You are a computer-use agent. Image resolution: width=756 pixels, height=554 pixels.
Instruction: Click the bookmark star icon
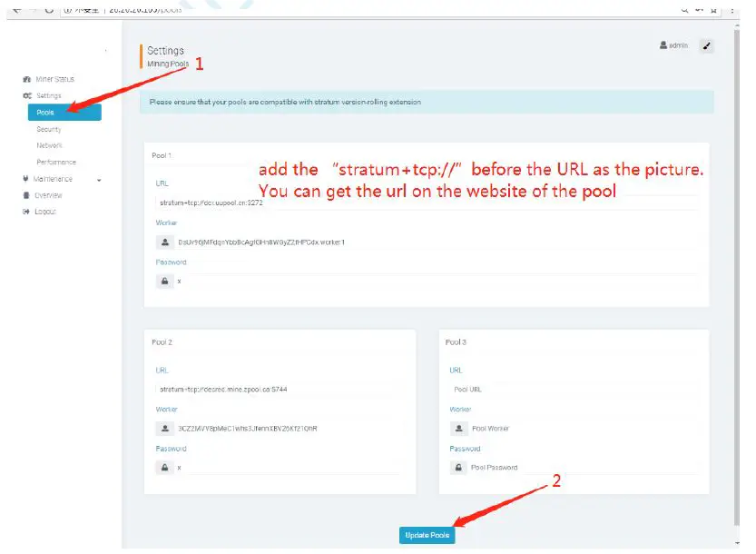coord(713,10)
